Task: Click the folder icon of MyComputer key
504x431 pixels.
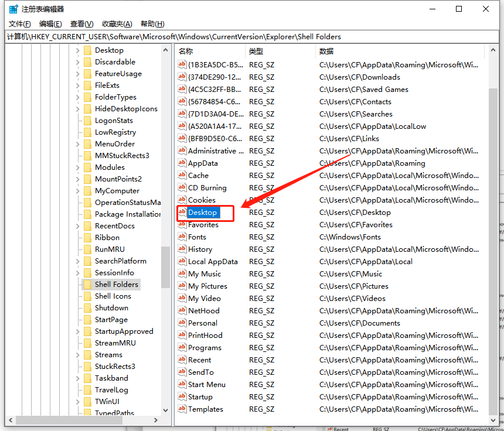Action: [x=87, y=191]
